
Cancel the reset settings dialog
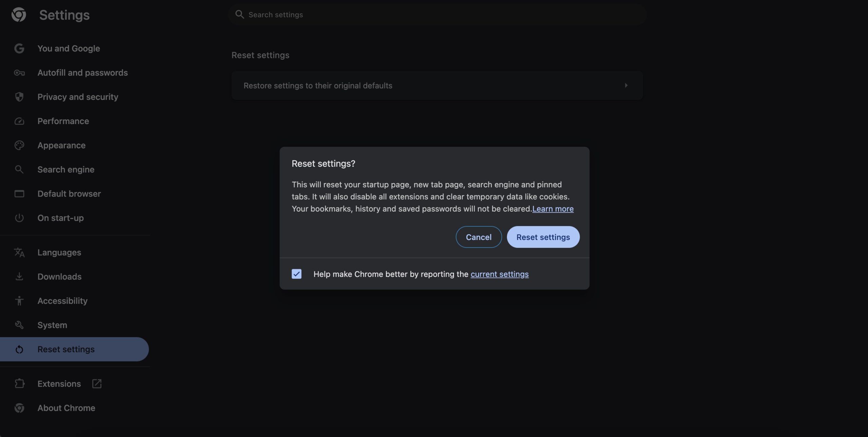tap(478, 237)
